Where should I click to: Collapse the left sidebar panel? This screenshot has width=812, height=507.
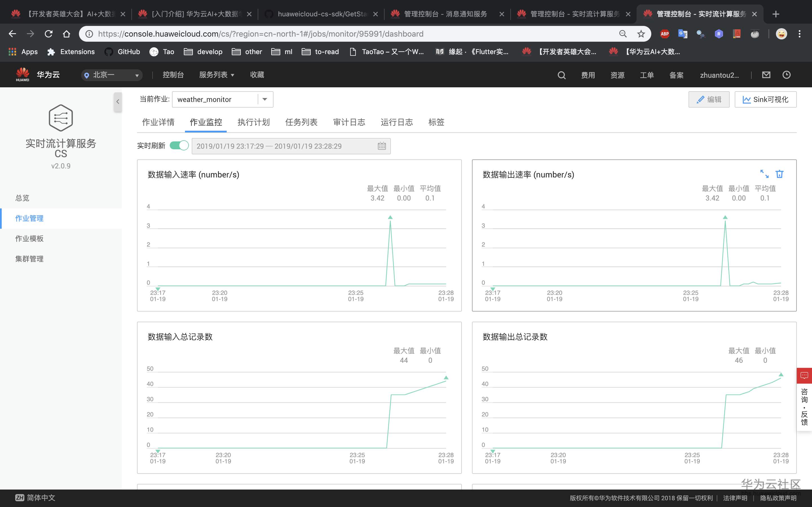tap(118, 102)
